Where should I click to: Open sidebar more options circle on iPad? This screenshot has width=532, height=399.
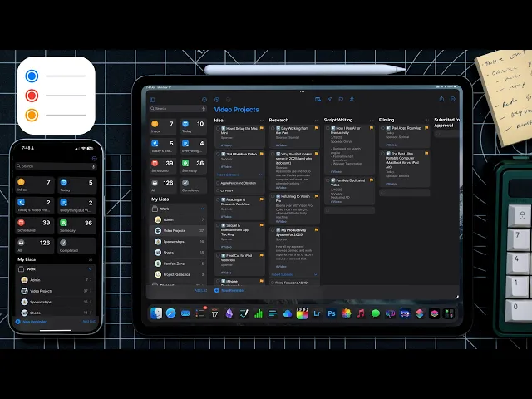click(x=204, y=100)
